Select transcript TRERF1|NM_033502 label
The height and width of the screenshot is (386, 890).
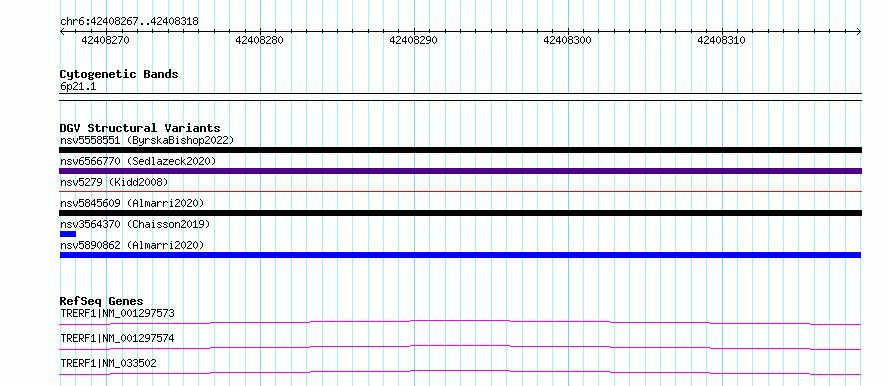point(108,363)
